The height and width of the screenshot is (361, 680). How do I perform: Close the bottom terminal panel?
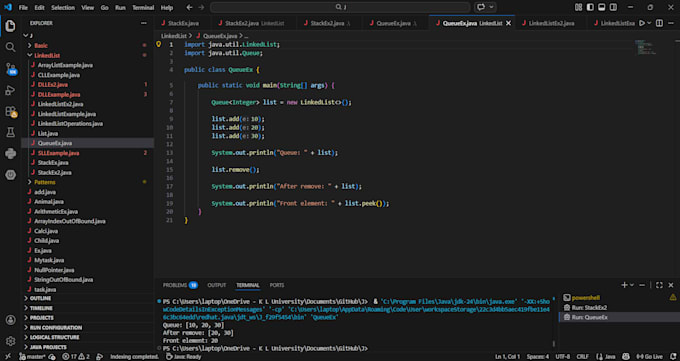pyautogui.click(x=671, y=285)
